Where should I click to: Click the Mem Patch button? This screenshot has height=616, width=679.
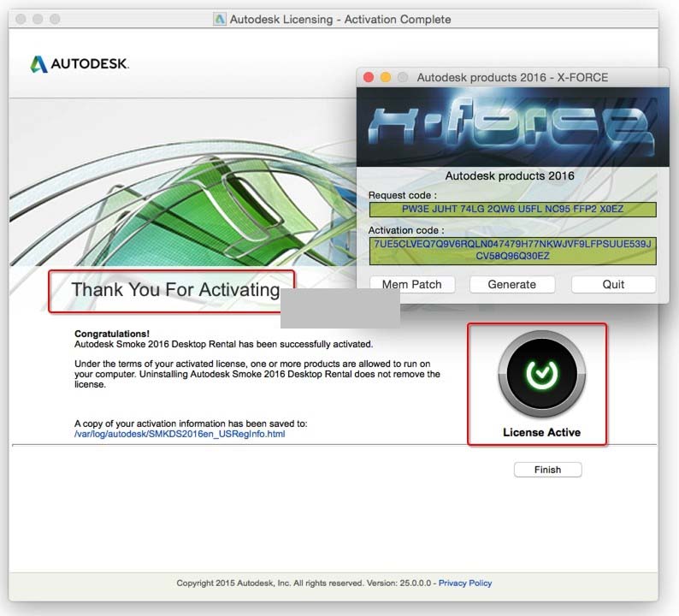[412, 285]
